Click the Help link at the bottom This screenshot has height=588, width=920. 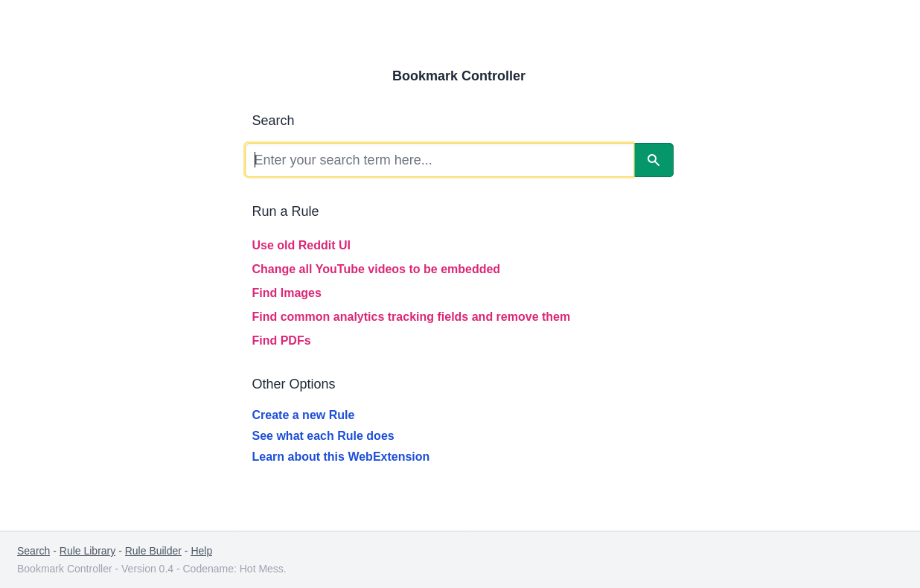click(x=201, y=551)
